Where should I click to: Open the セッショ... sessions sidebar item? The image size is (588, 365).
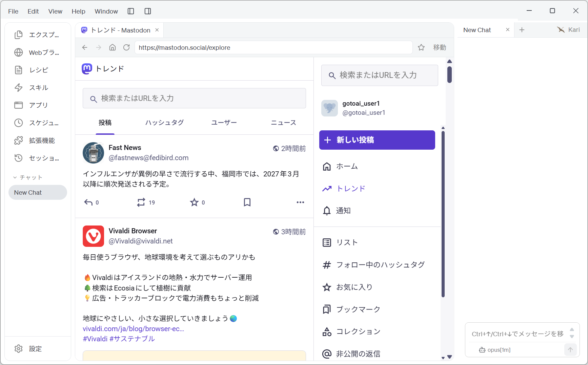38,158
